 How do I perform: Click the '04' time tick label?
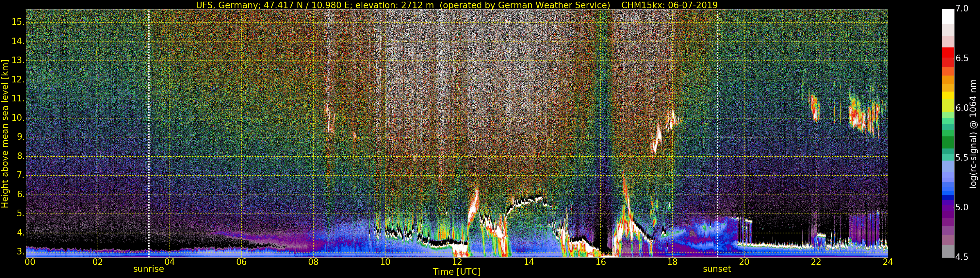pos(169,262)
